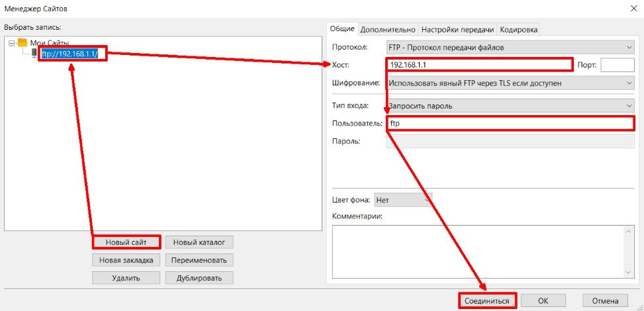Select the Мои Сайты folder icon
This screenshot has height=311, width=644.
click(x=23, y=43)
